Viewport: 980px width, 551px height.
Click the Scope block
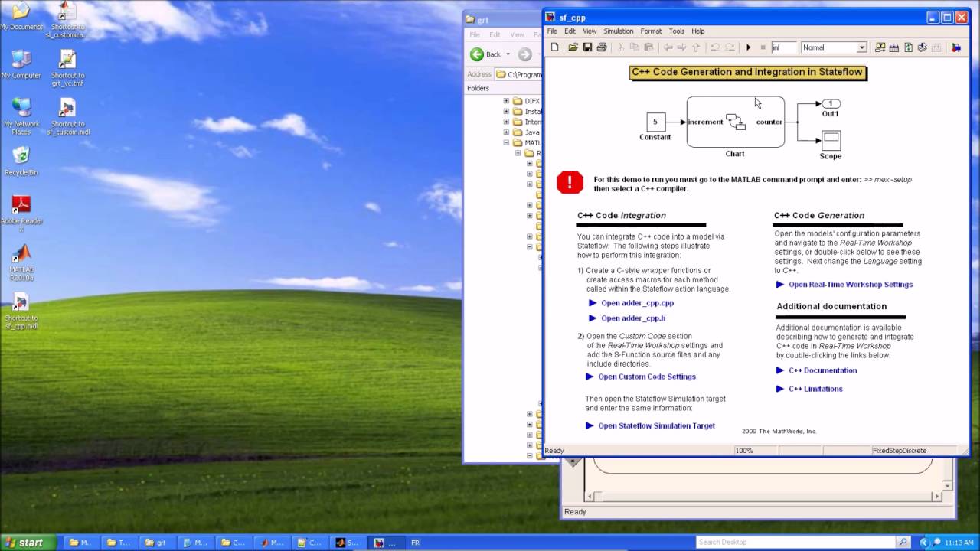[831, 140]
